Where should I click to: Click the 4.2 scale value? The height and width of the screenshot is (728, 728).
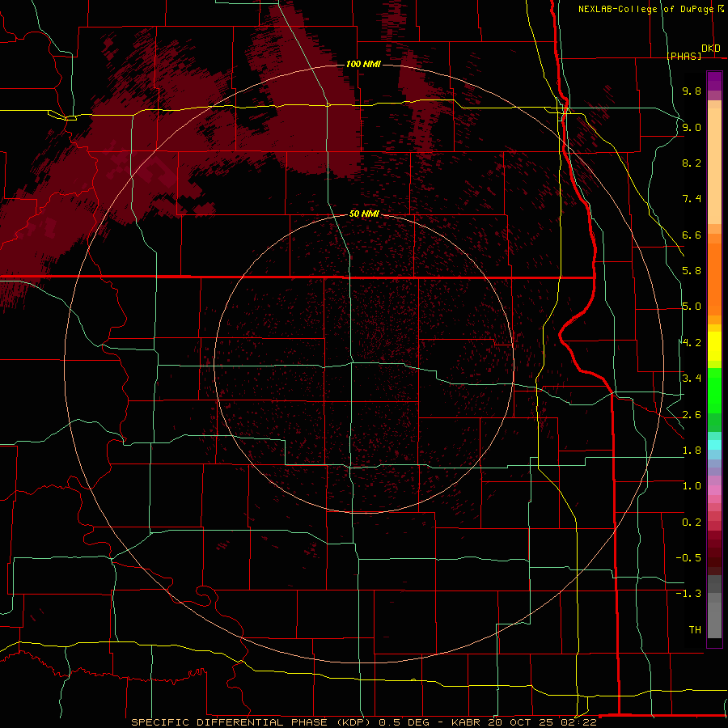click(692, 343)
